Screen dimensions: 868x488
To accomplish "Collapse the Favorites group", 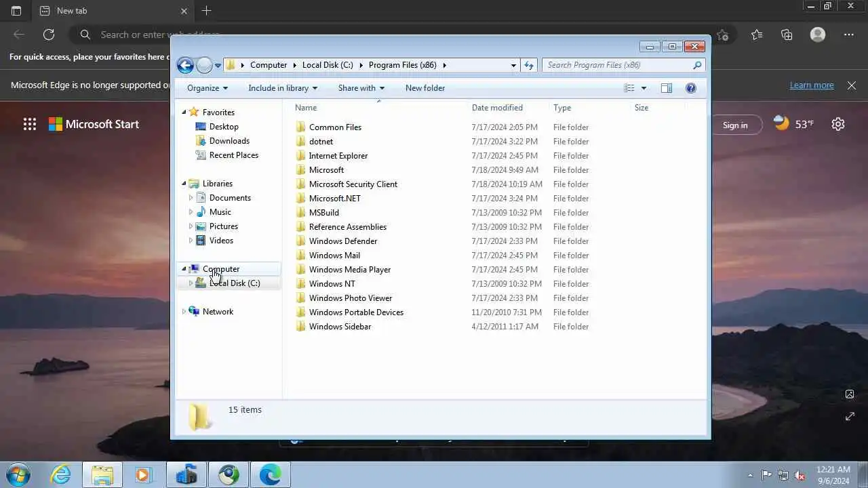I will pos(184,113).
